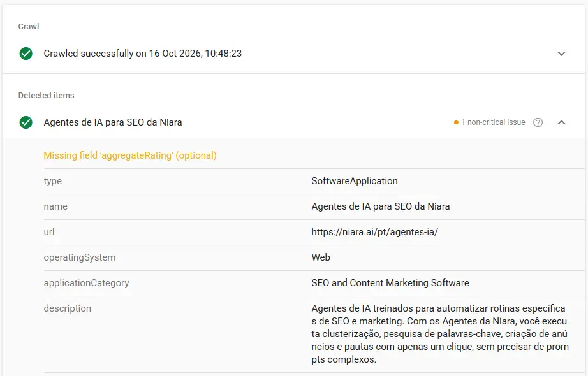
Task: Click the orange non-critical issue dot
Action: tap(456, 122)
